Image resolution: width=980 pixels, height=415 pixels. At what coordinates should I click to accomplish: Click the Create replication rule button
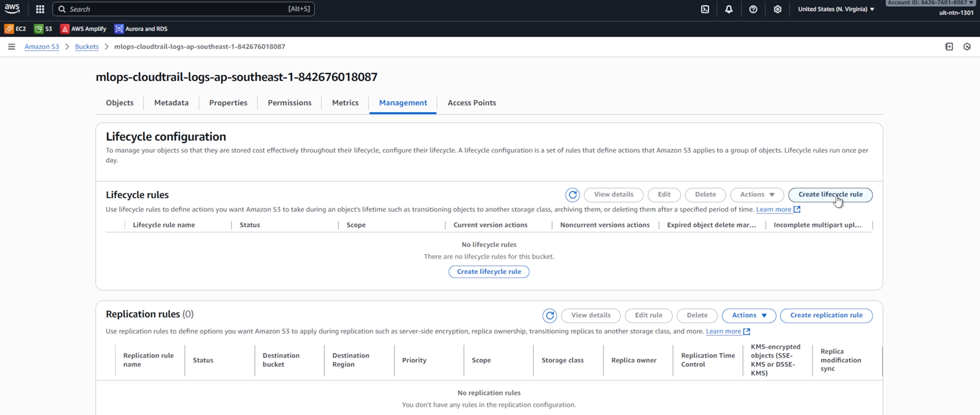click(826, 315)
